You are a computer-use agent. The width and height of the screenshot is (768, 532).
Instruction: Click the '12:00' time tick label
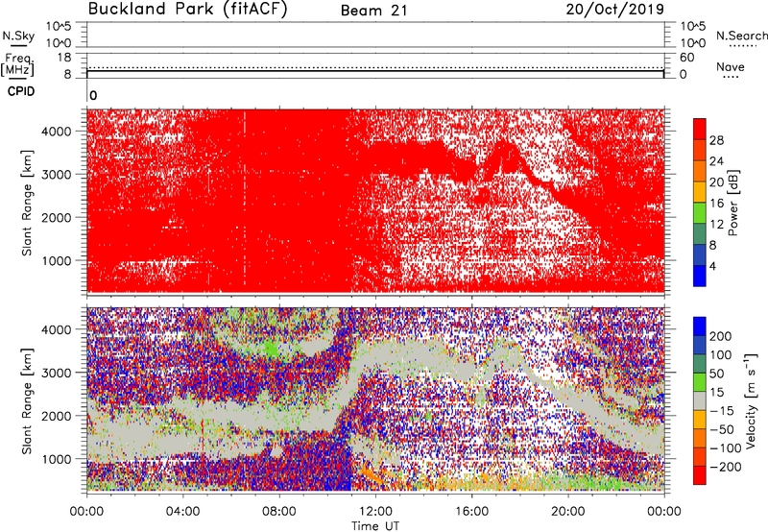[375, 512]
